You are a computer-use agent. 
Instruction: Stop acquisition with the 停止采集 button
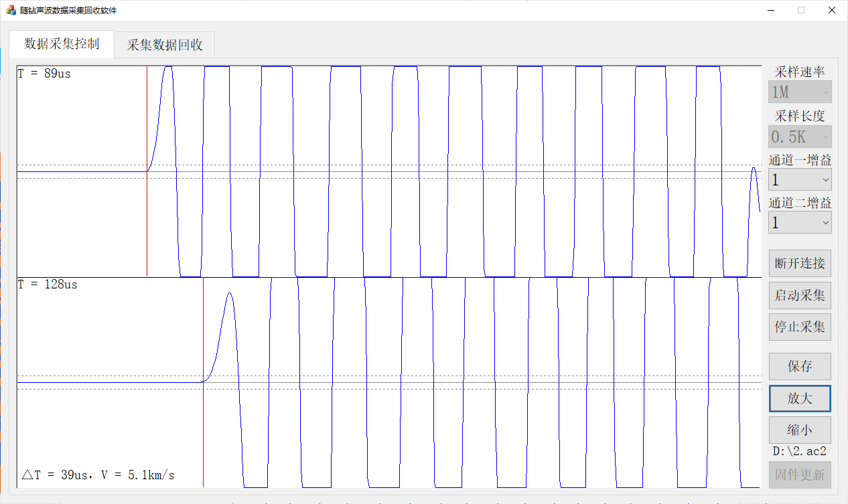pyautogui.click(x=800, y=327)
